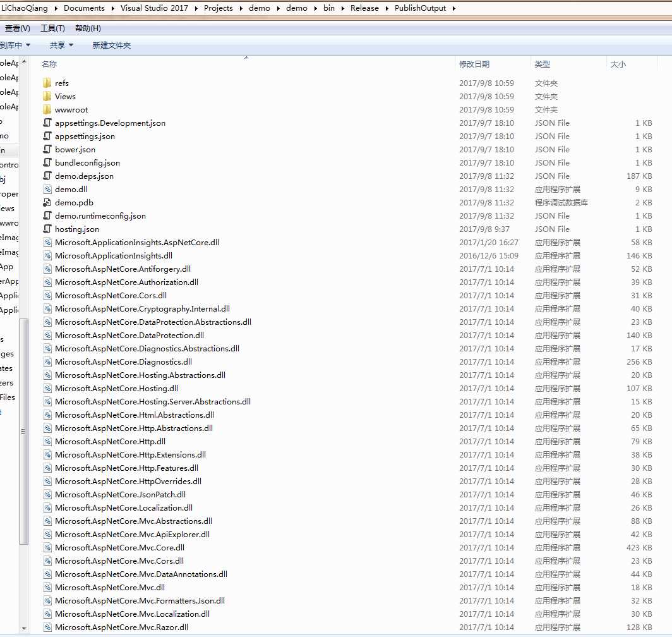This screenshot has width=672, height=637.
Task: Click the demo.dll file icon
Action: 47,189
